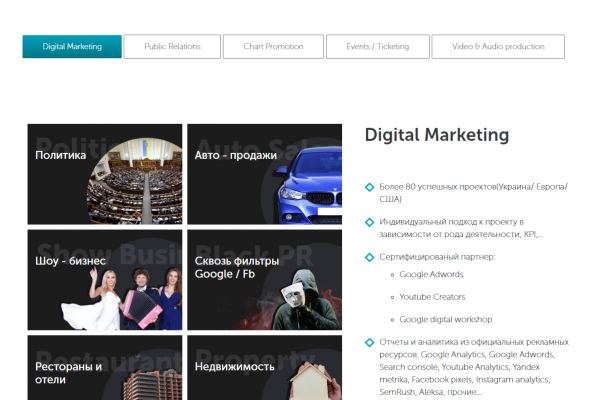The image size is (600, 400).
Task: Open the Недвижимость card with house model
Action: [264, 368]
